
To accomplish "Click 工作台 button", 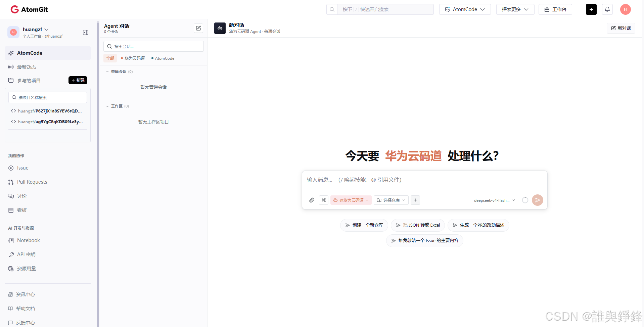I will click(555, 9).
